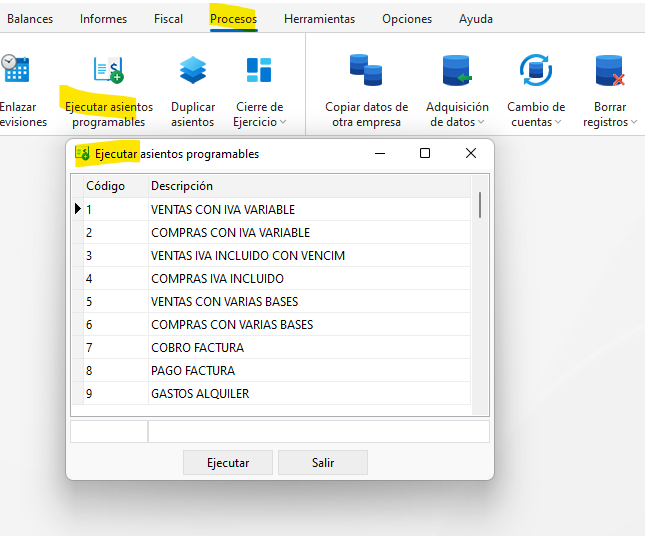Select the Cambio de cuentas icon
The image size is (645, 536).
536,70
